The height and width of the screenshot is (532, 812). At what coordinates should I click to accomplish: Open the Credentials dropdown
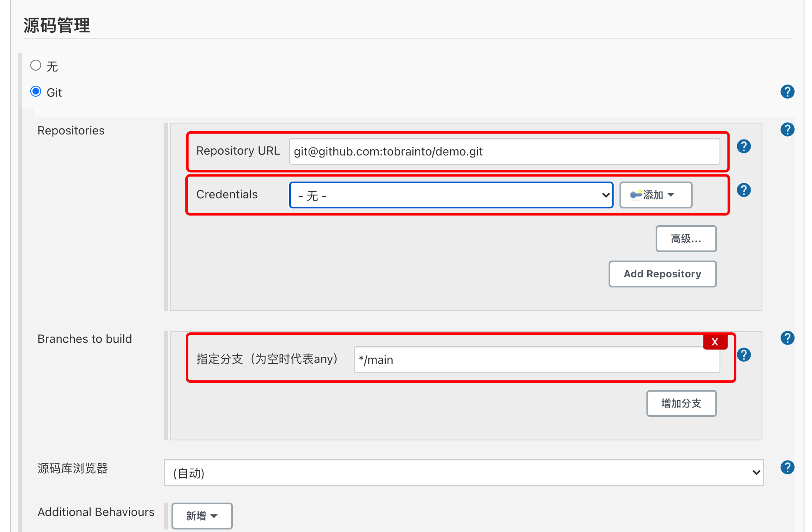click(451, 195)
